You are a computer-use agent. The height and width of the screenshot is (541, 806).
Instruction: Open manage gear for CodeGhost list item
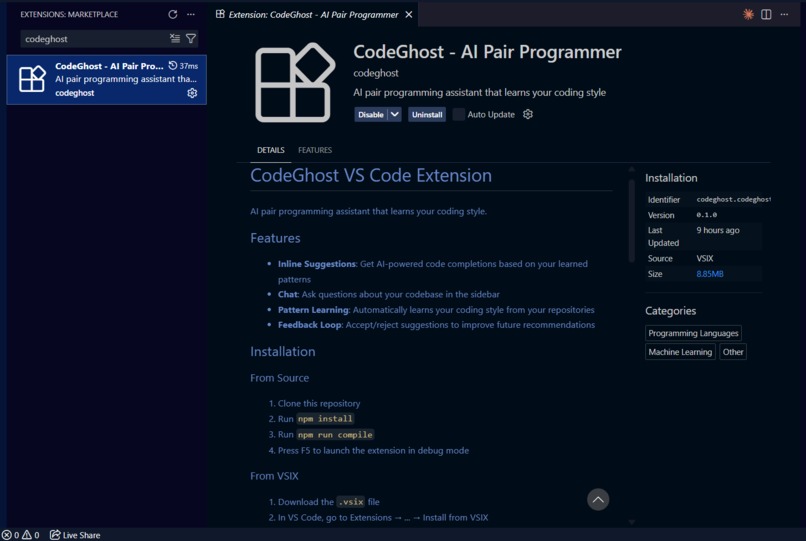[192, 93]
